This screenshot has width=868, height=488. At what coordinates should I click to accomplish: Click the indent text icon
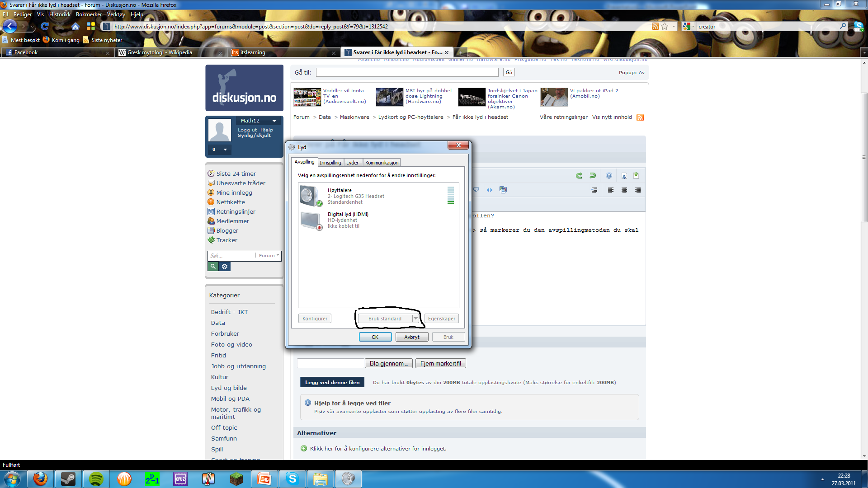tap(594, 190)
